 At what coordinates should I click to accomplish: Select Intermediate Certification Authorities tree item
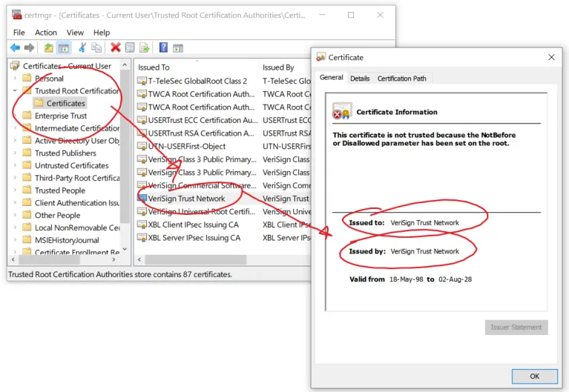click(77, 128)
